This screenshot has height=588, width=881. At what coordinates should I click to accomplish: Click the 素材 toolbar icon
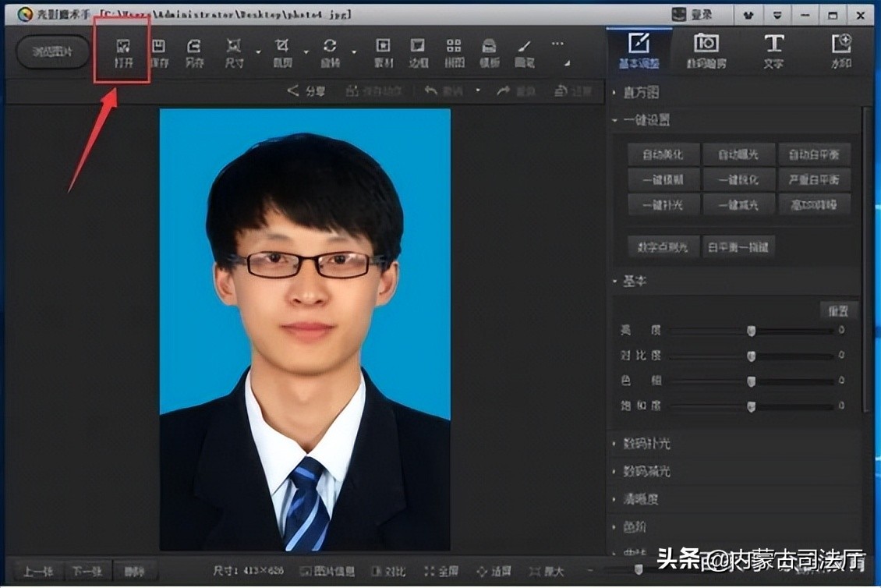tap(382, 51)
